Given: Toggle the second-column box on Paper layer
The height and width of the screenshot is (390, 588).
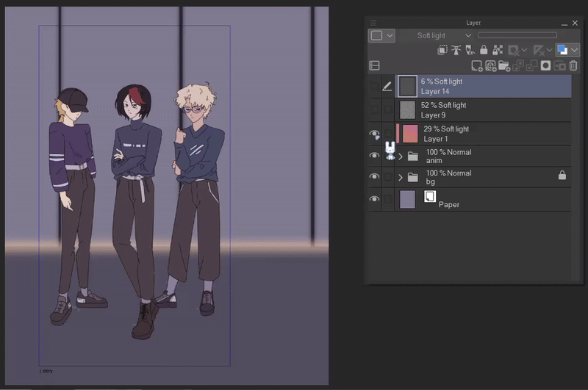Looking at the screenshot, I should pyautogui.click(x=388, y=199).
